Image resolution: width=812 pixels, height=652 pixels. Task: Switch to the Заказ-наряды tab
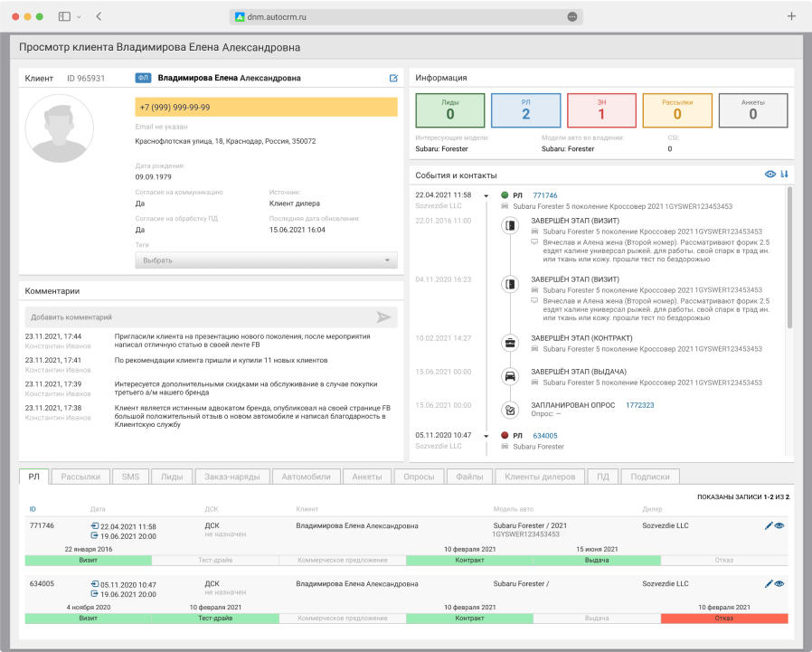click(x=231, y=477)
